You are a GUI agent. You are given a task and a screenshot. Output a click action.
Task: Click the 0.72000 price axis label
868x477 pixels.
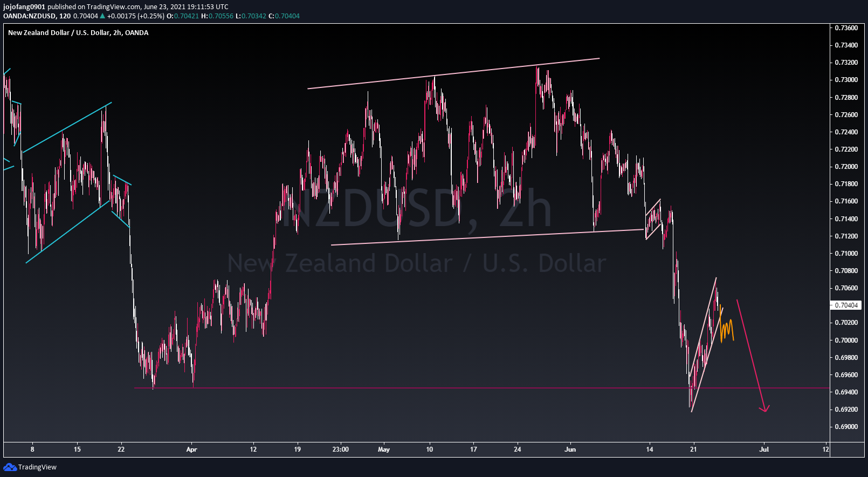pos(846,167)
